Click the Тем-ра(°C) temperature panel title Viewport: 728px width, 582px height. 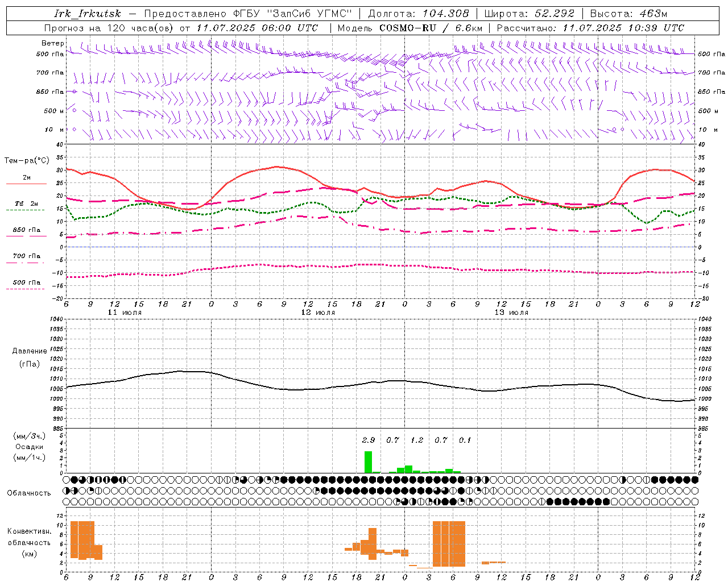(27, 161)
